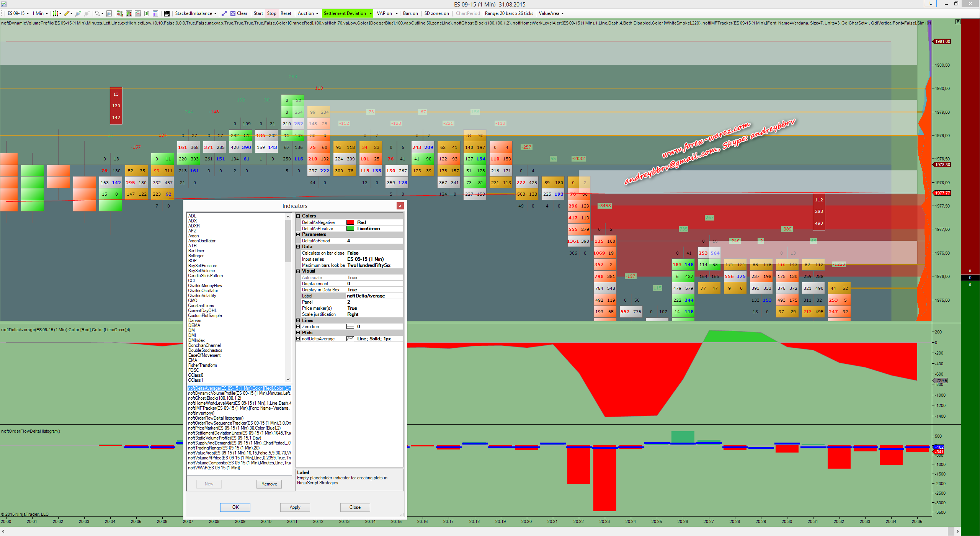Select noftVWAP in the applied indicators list
Screen dimensions: 980x536
click(214, 468)
